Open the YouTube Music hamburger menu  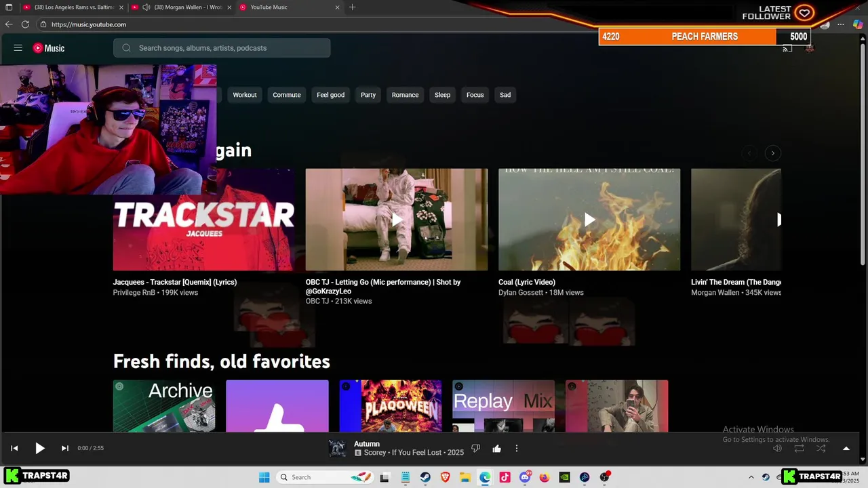click(18, 48)
